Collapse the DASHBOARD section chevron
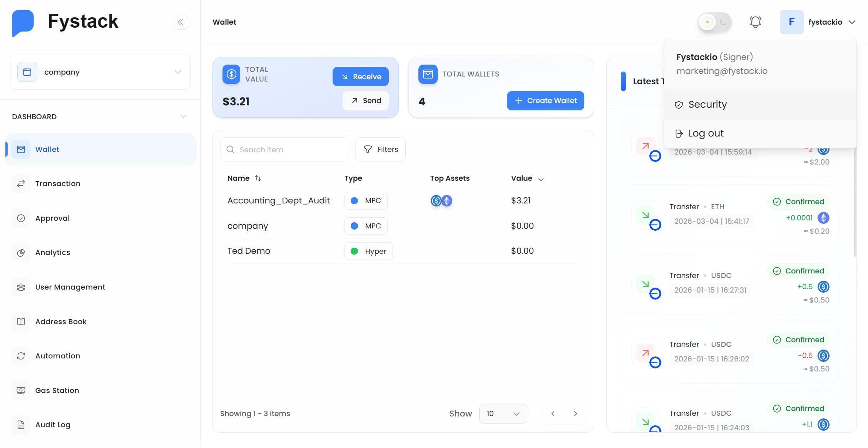 [x=183, y=117]
